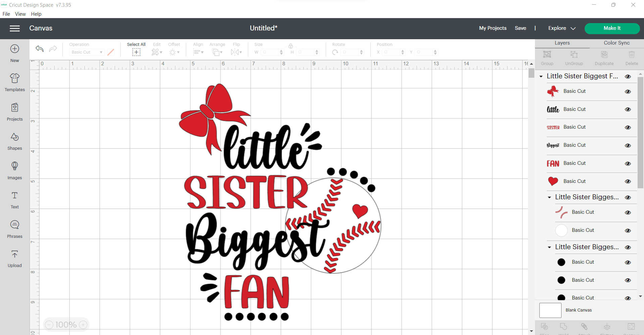Open the Upload panel
This screenshot has width=644, height=335.
tap(15, 259)
